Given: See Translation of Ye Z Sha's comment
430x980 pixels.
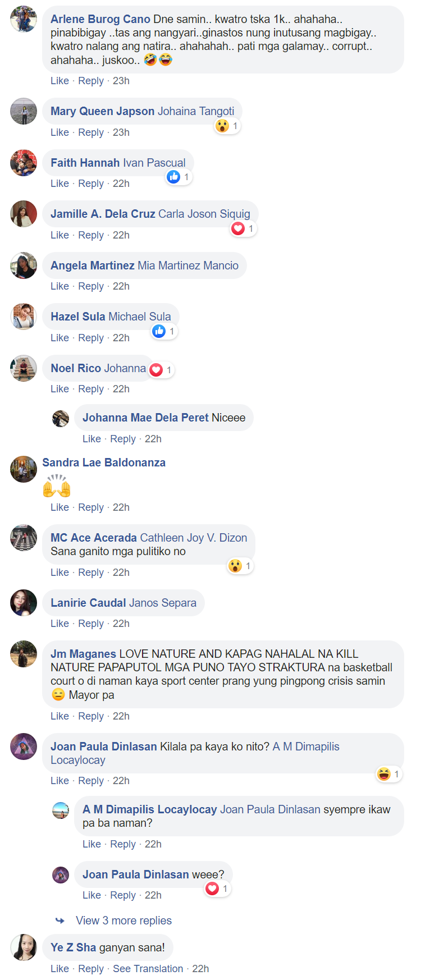Looking at the screenshot, I should point(148,969).
